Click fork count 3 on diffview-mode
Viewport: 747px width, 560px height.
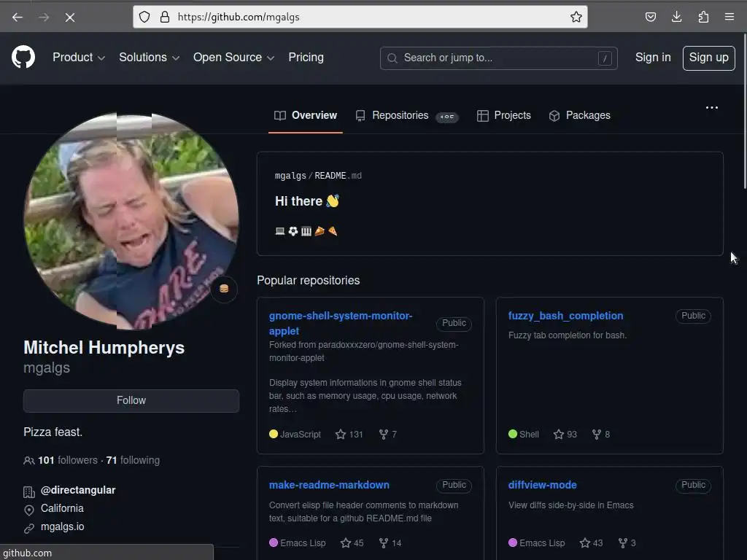627,542
